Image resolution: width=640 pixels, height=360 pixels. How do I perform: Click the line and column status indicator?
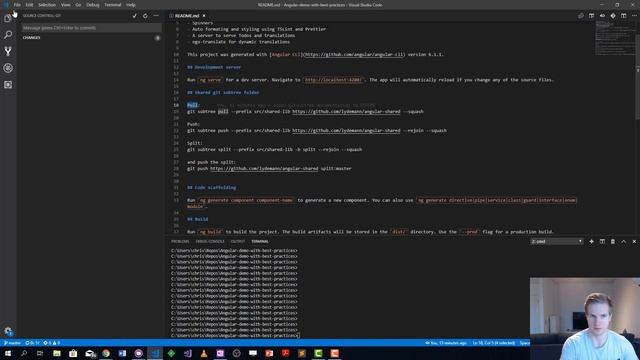click(494, 343)
